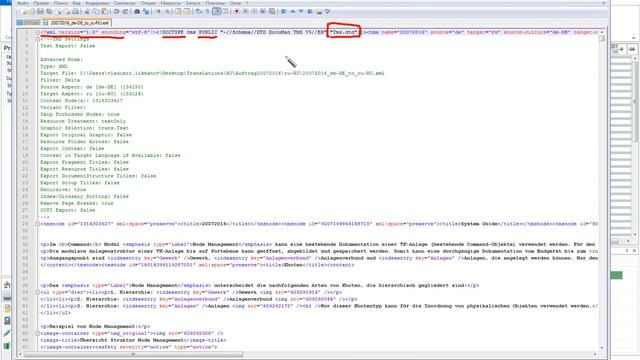
Task: Open the Поиск menu
Action: click(x=60, y=3)
